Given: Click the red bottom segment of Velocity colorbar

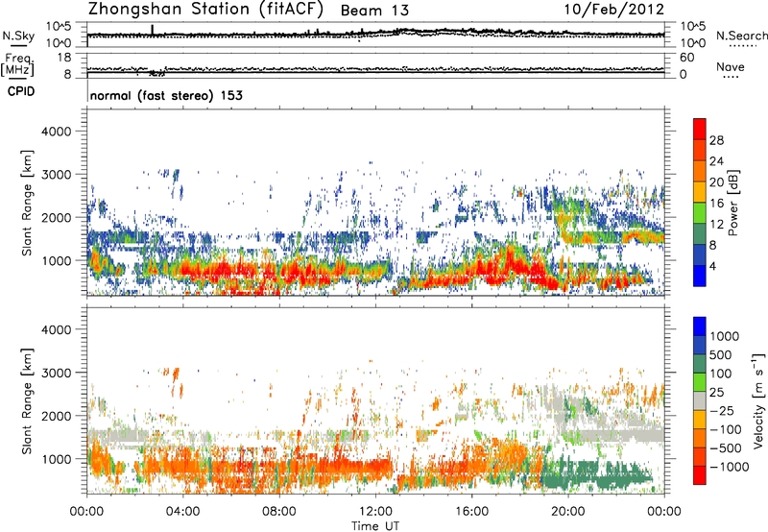Looking at the screenshot, I should click(x=700, y=475).
